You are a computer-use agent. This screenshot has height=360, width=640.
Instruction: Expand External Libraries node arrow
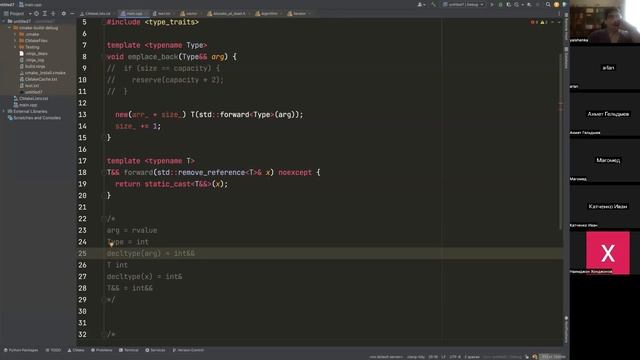[x=4, y=111]
